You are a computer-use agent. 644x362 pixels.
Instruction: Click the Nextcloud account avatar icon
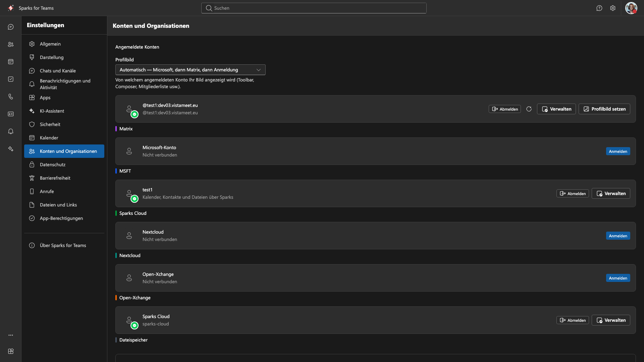tap(129, 236)
